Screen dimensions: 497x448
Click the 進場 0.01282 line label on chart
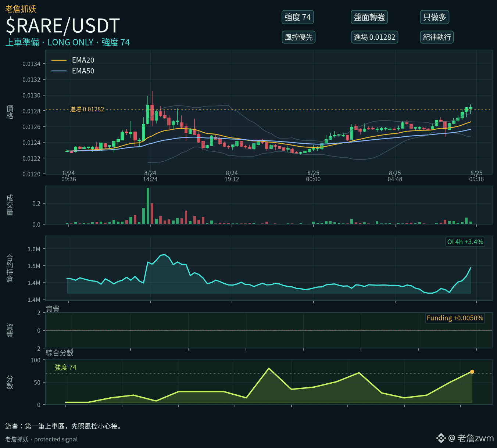click(87, 109)
